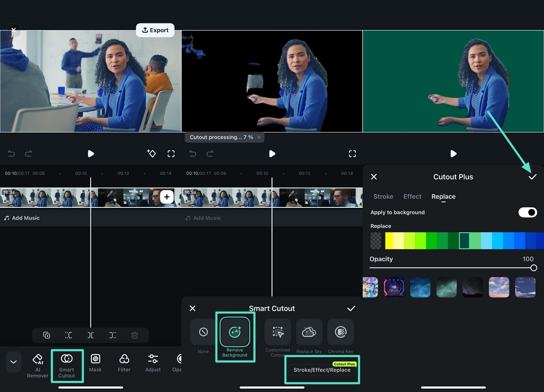Undo in the left screen
The image size is (544, 392).
tap(11, 154)
